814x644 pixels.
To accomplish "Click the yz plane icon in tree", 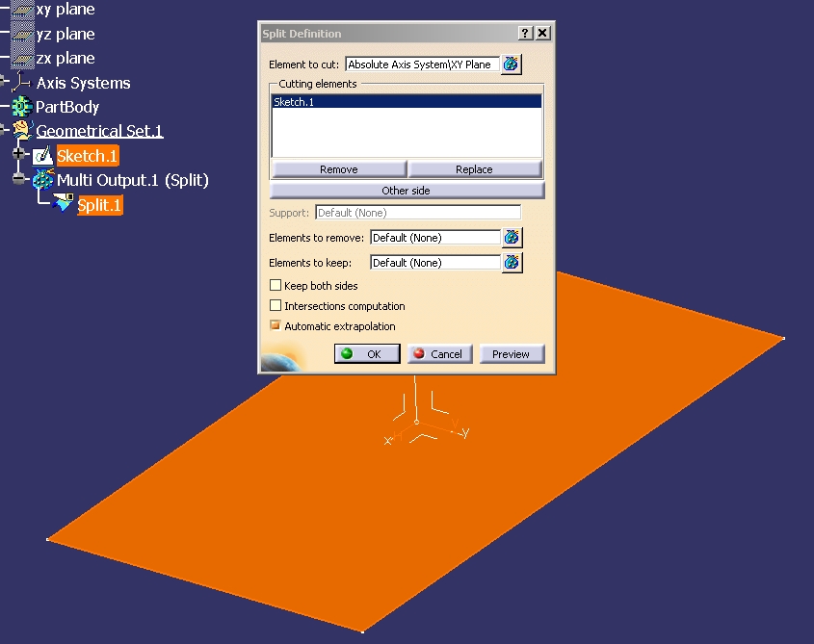I will (x=22, y=35).
